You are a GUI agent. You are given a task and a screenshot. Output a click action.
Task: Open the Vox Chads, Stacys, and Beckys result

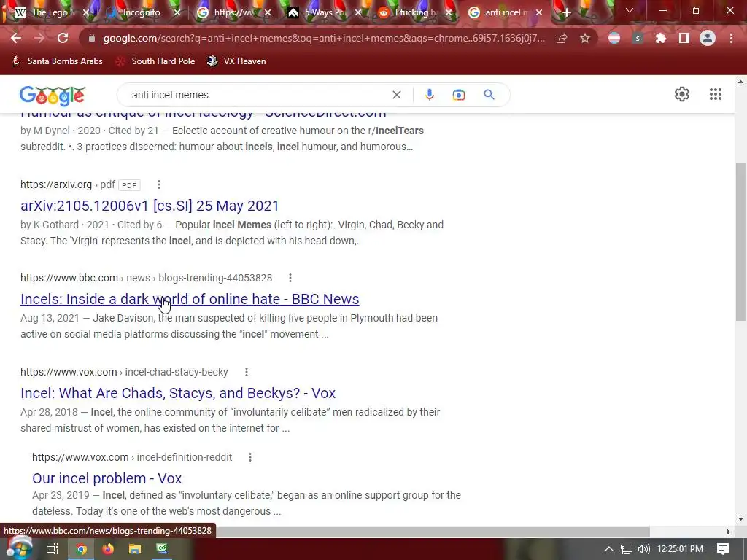pos(178,393)
